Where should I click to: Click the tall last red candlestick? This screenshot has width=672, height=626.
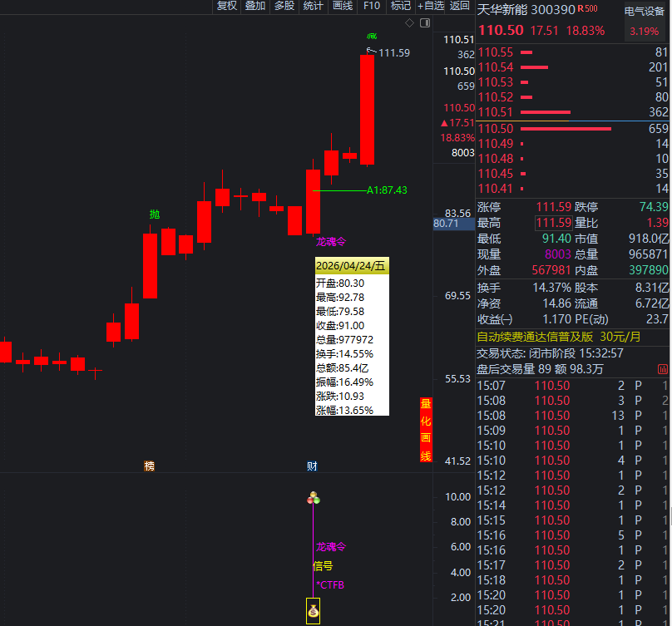click(x=368, y=110)
